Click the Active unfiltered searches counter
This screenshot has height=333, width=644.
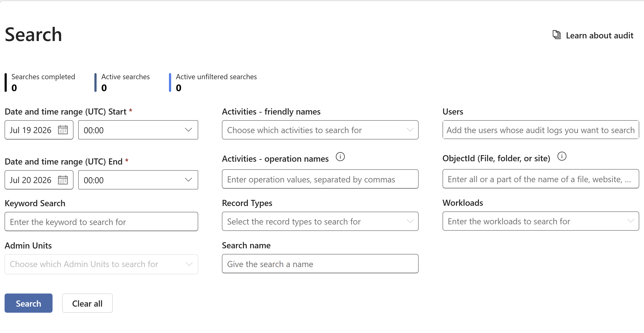click(x=213, y=82)
